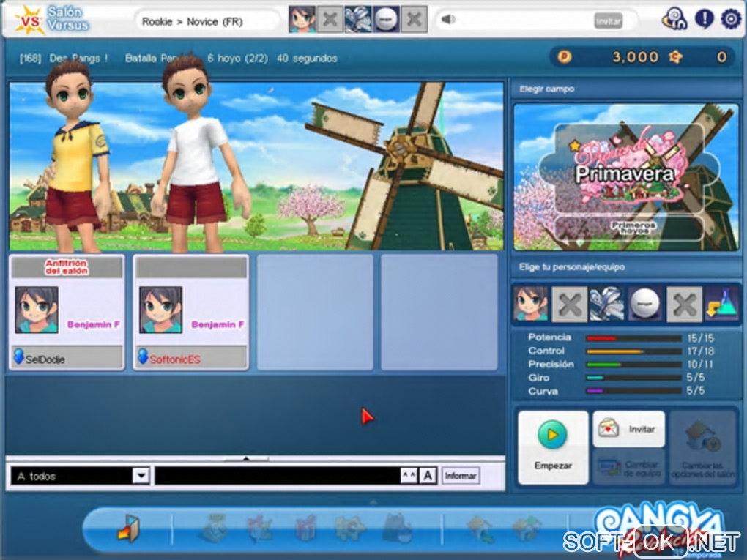Click second empty X slot in equipment panel

tap(683, 304)
